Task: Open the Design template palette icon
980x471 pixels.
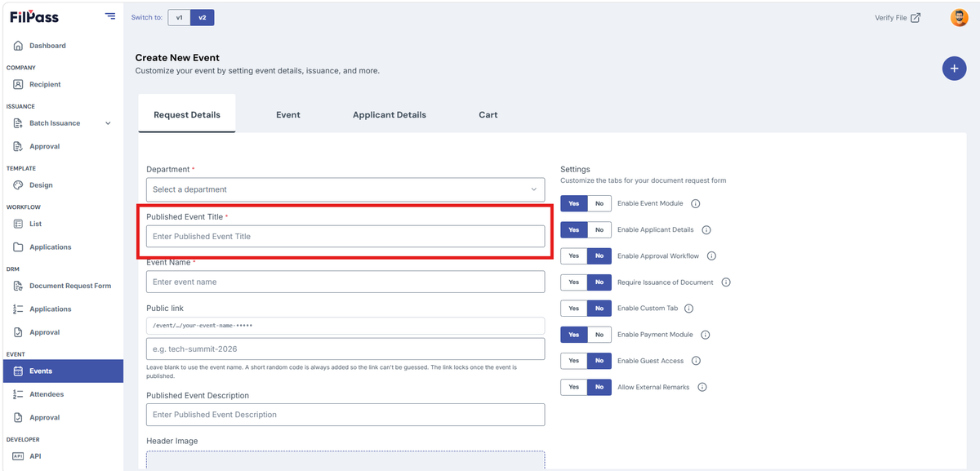Action: [x=18, y=185]
